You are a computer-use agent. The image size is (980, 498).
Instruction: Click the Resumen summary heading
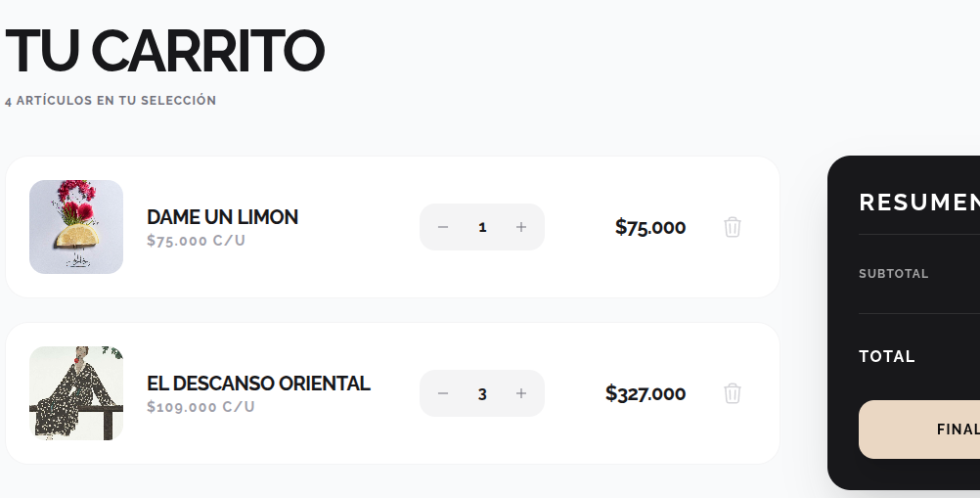pyautogui.click(x=918, y=203)
